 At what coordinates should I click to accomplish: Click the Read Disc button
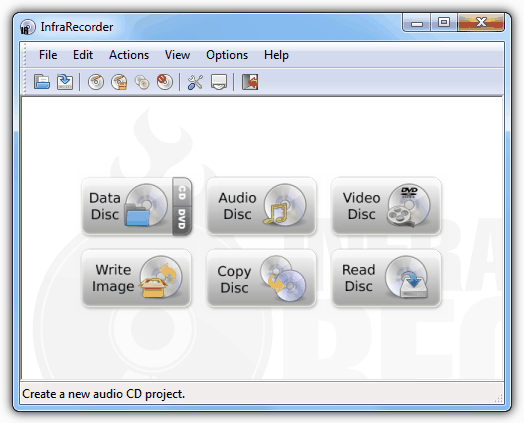386,278
